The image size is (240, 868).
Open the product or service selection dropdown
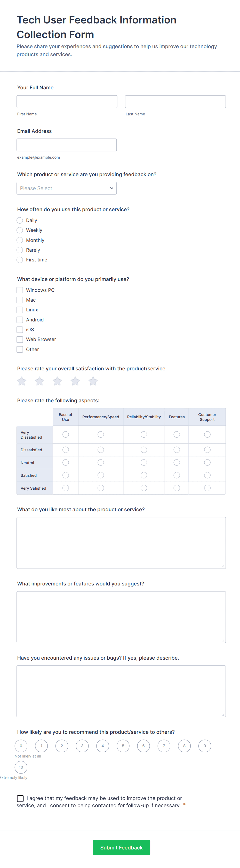coord(67,188)
